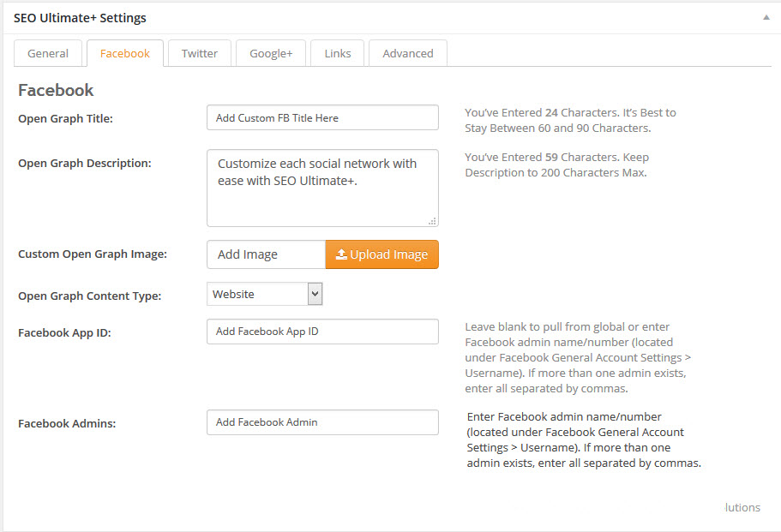The image size is (781, 532).
Task: Click the SEO Ultimate+ Settings panel title
Action: click(x=80, y=18)
